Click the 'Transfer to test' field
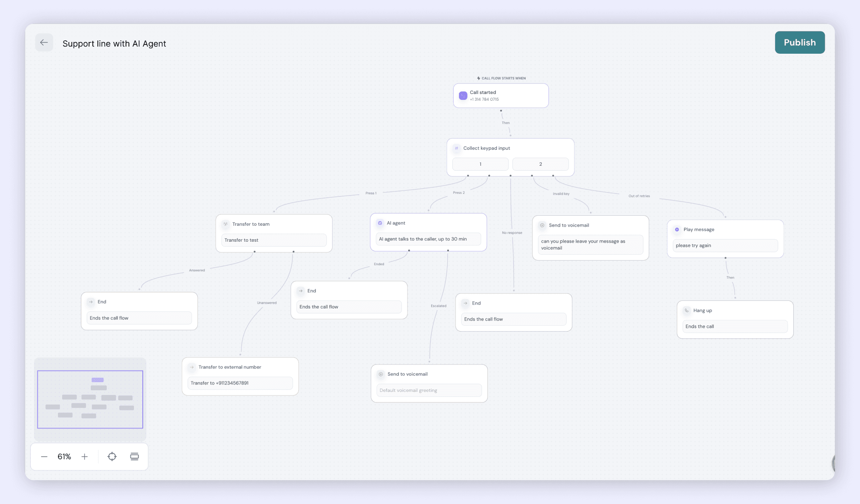 point(274,240)
